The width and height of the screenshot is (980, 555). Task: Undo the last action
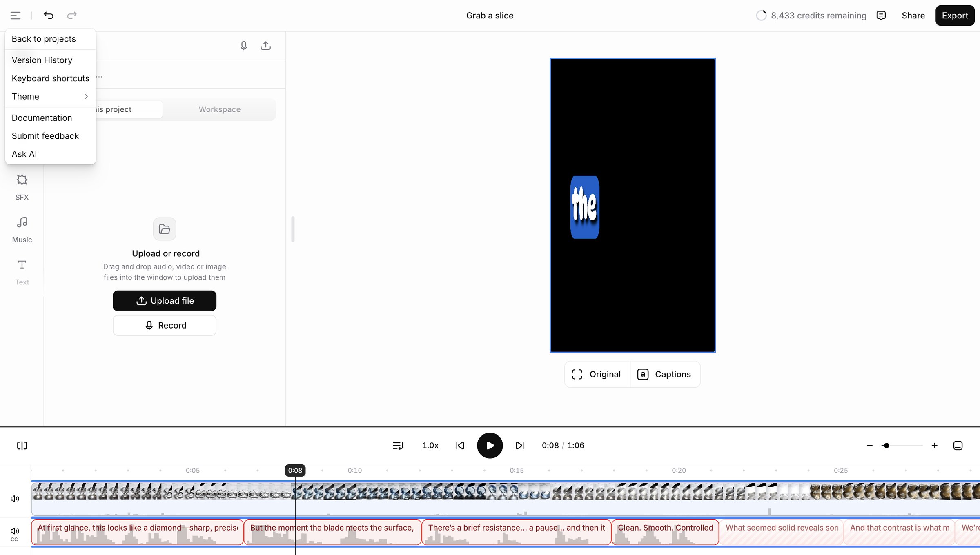pos(49,16)
